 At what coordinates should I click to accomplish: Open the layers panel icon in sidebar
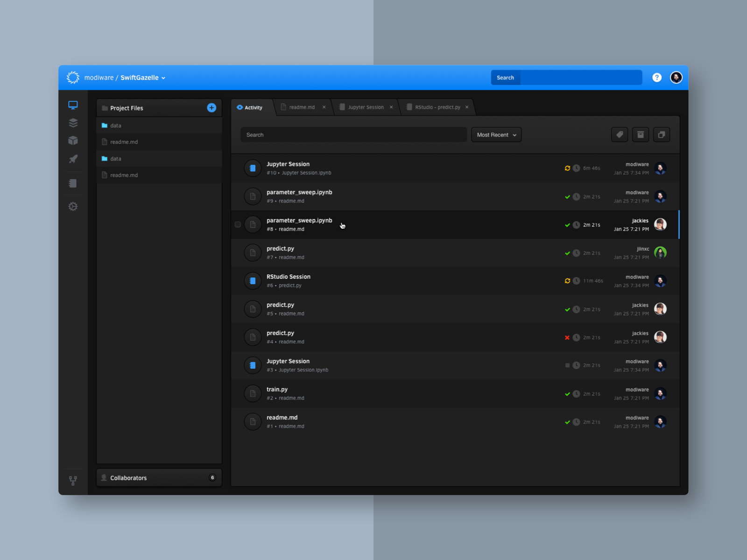[73, 123]
